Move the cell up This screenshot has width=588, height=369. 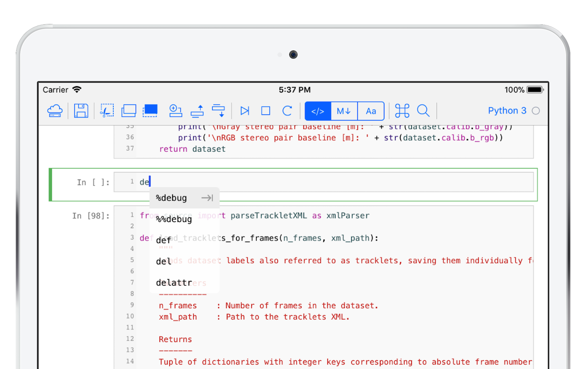point(197,111)
